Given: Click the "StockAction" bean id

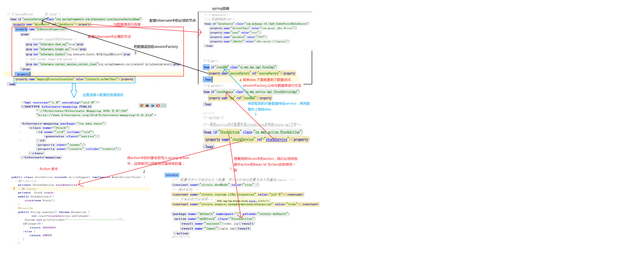Looking at the screenshot, I should point(230,132).
